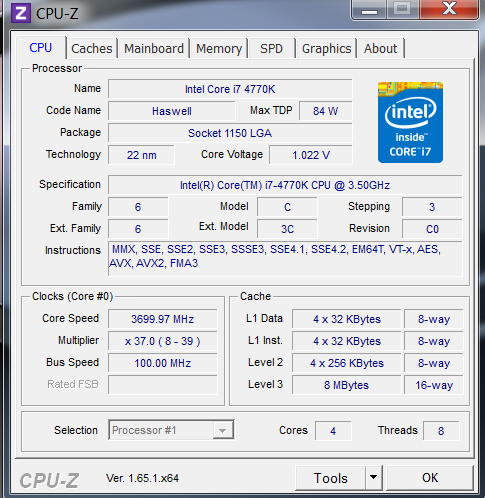Click the Level 3 value 8 MBytes
The height and width of the screenshot is (498, 485).
tap(347, 385)
